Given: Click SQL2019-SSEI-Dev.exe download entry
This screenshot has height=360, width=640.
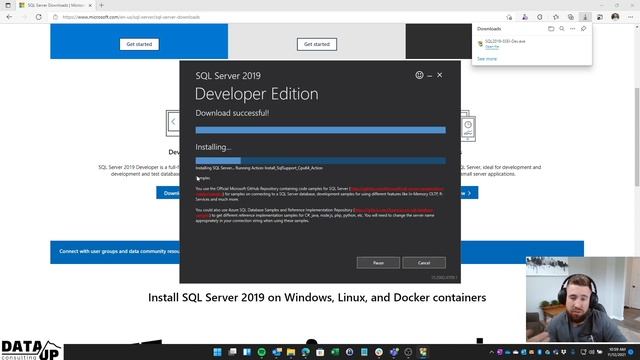Looking at the screenshot, I should 505,41.
